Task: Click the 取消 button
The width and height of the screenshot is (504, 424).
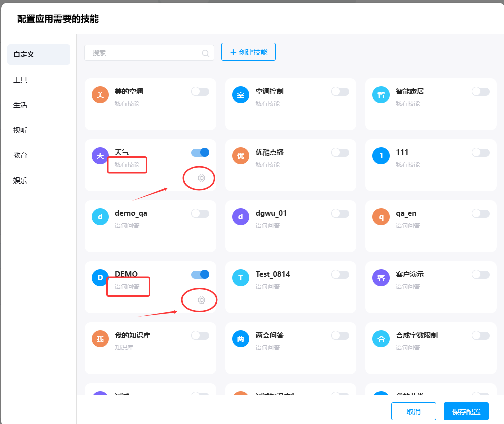Action: pos(413,411)
